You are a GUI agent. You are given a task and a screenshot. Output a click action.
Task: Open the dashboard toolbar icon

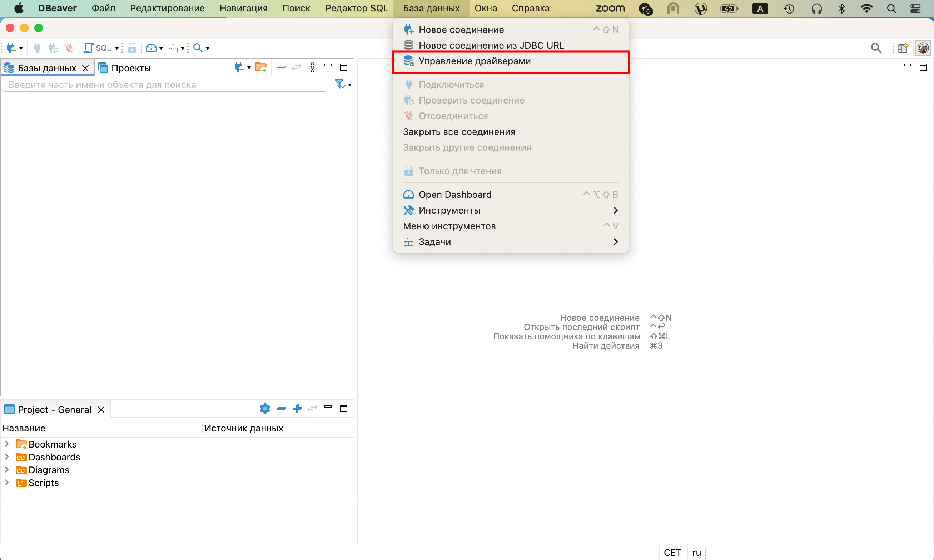point(151,48)
